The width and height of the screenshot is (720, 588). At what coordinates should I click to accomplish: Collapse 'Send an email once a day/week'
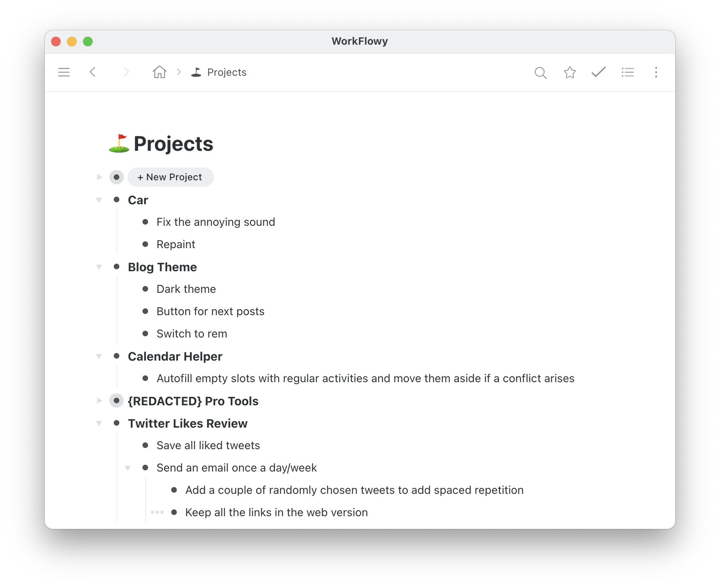128,468
